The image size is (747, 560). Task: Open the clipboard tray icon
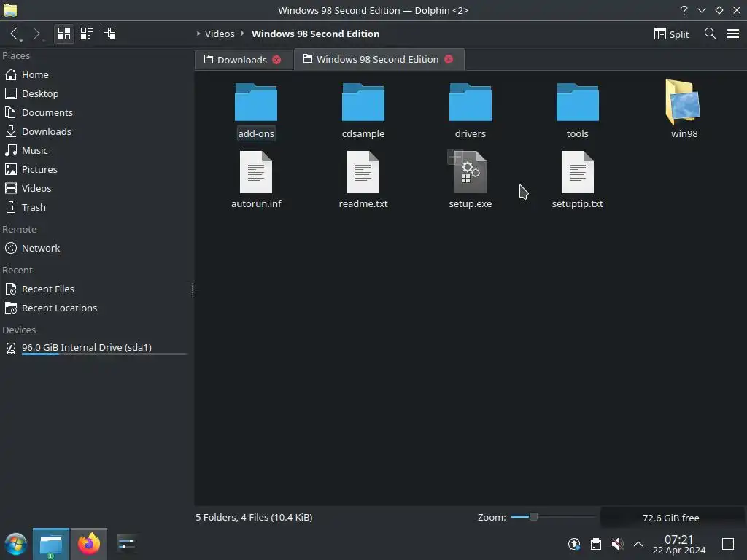(595, 544)
